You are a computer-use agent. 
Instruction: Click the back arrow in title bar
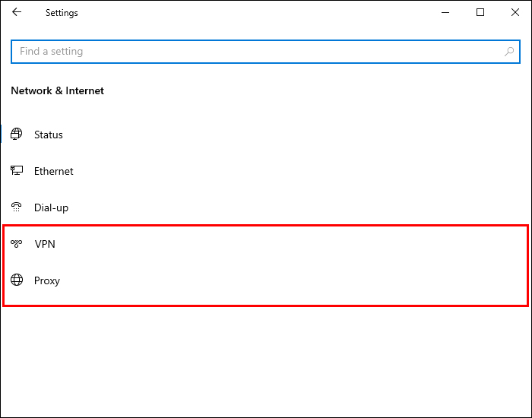(17, 12)
